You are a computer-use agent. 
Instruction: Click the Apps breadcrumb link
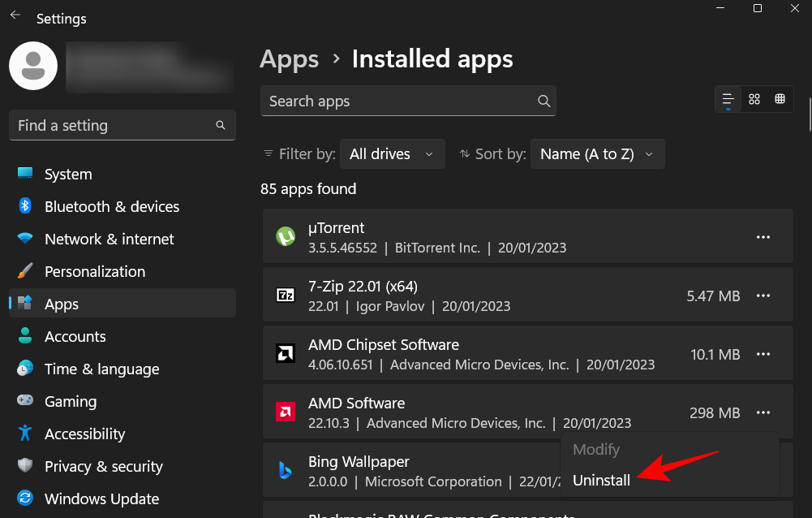[x=288, y=58]
